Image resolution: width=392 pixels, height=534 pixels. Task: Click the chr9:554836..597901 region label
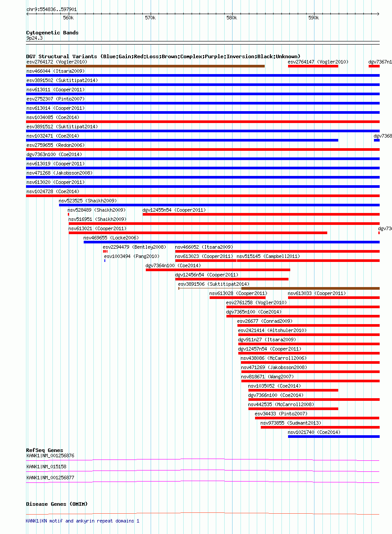pos(52,9)
